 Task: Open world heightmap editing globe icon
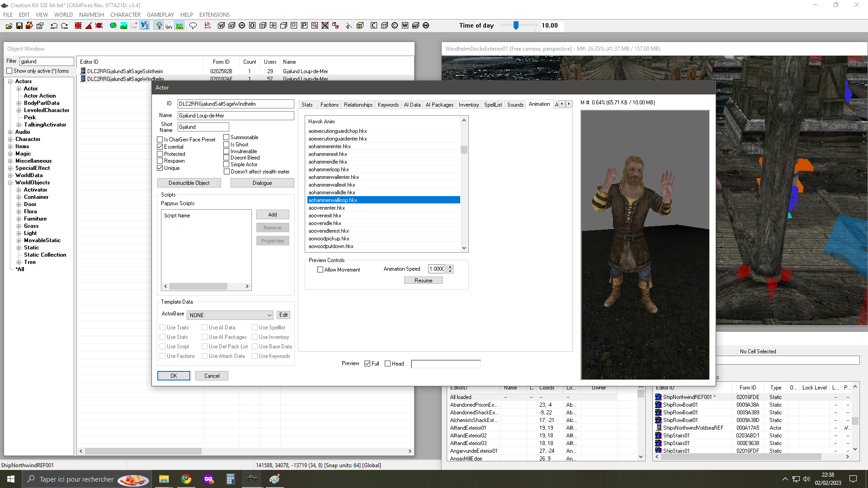pos(113,26)
